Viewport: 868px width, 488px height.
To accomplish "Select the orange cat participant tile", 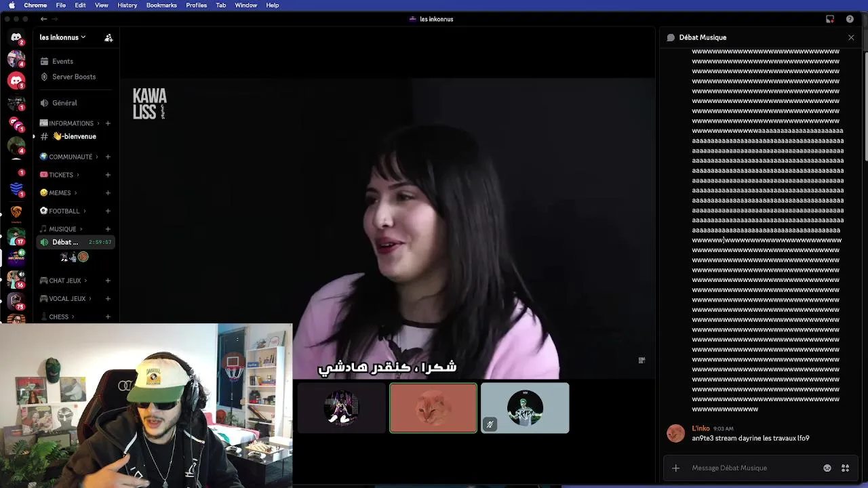I will [x=433, y=407].
